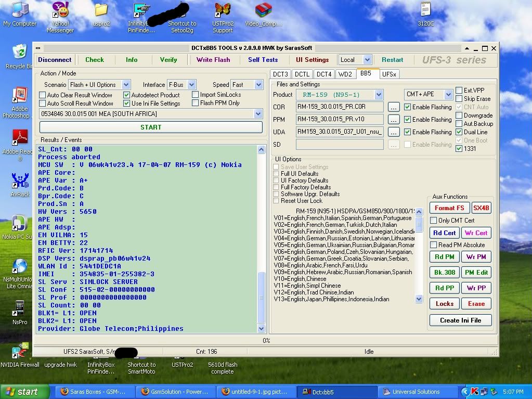Viewport: 532px width, 399px height.
Task: Open the Interface F-Bus dropdown
Action: coord(192,84)
